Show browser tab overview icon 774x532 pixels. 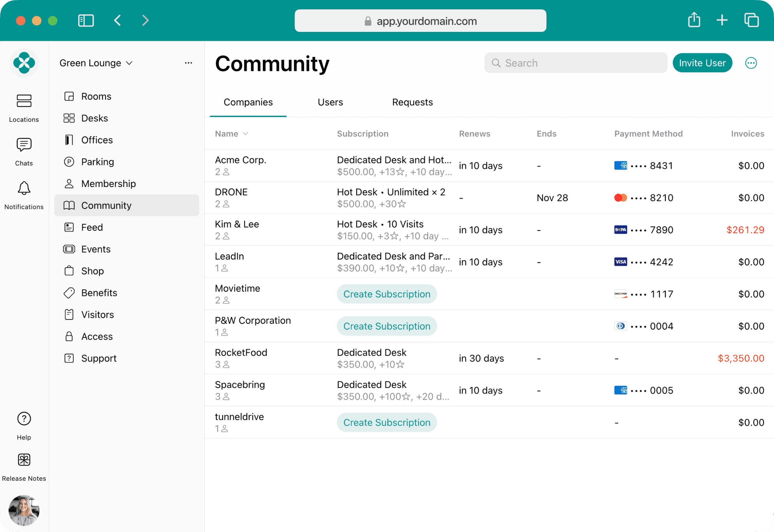[x=751, y=20]
